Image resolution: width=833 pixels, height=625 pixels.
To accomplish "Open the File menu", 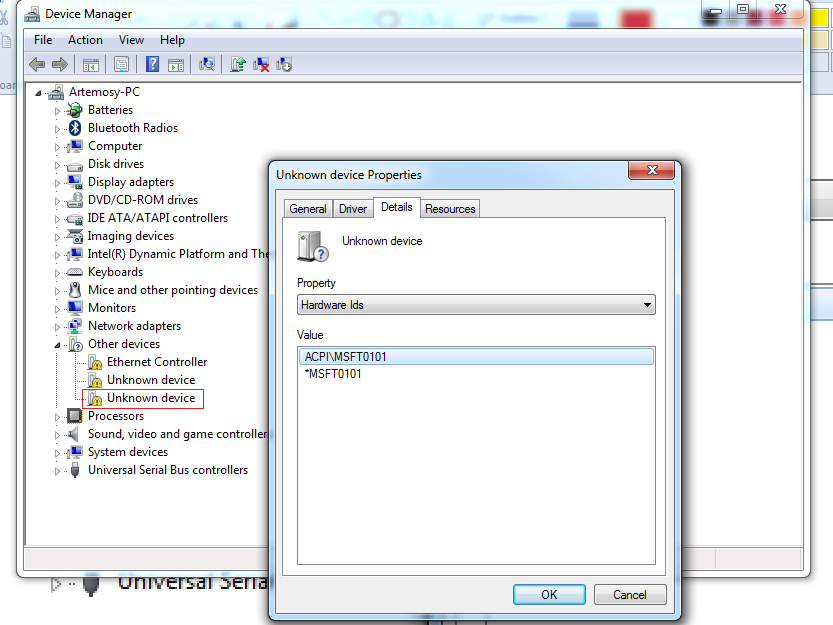I will (x=43, y=40).
